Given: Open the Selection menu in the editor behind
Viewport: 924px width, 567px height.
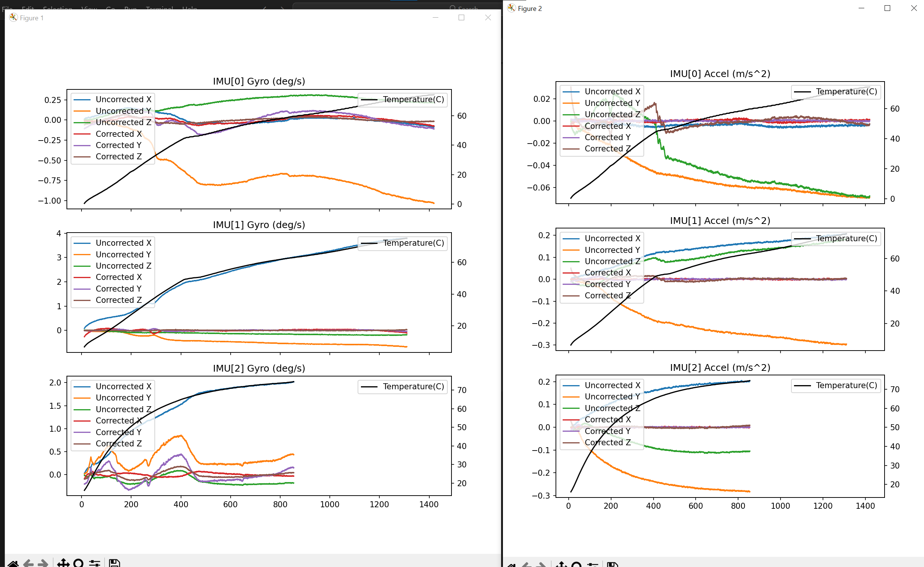Looking at the screenshot, I should [x=57, y=8].
